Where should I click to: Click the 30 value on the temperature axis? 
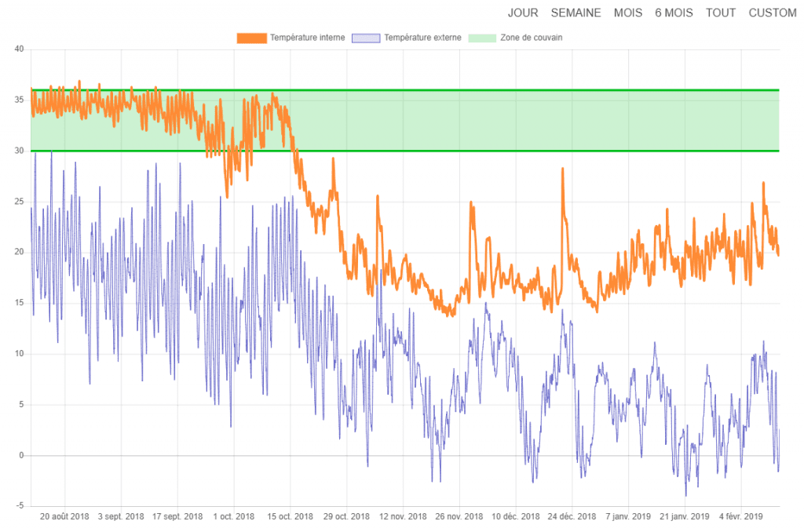click(19, 151)
